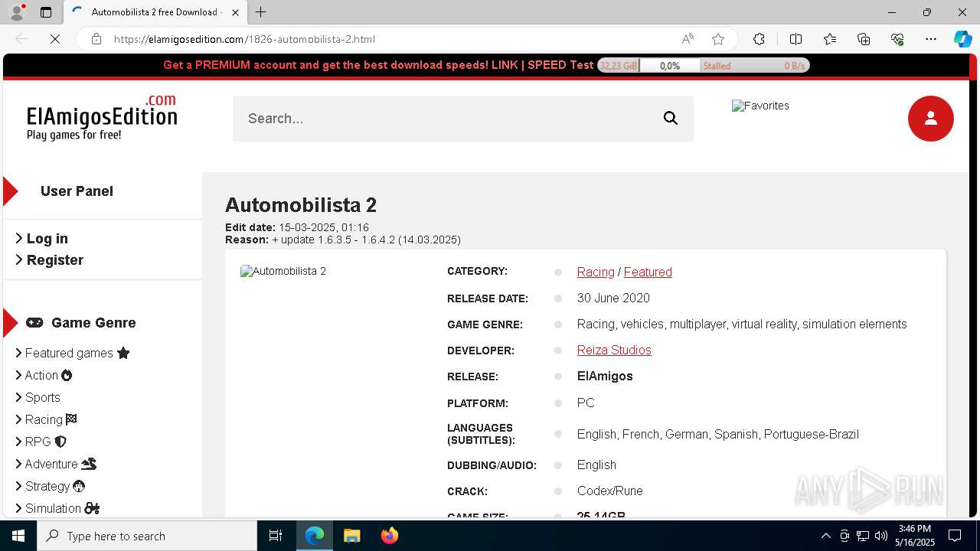Open the Reiza Studios developer link
This screenshot has width=980, height=551.
tap(614, 350)
